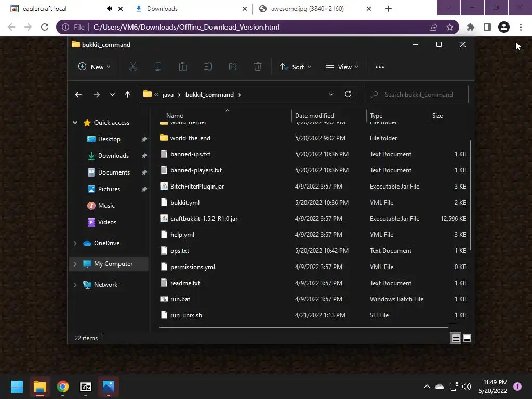Sort by Size column header
The image size is (532, 399).
click(x=437, y=116)
